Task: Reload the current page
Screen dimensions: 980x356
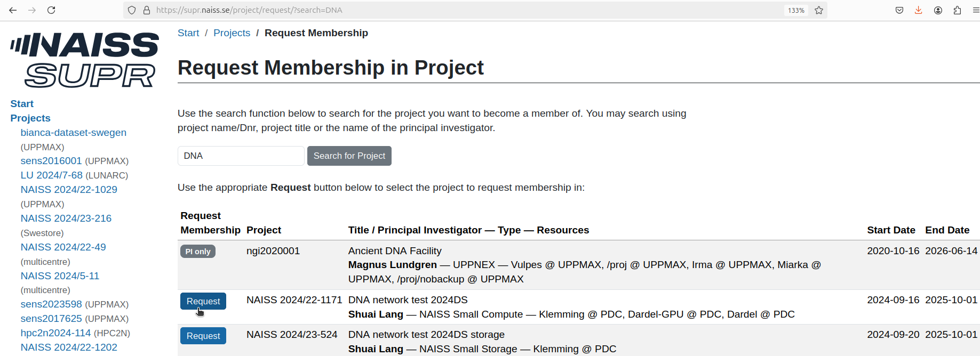Action: coord(51,10)
